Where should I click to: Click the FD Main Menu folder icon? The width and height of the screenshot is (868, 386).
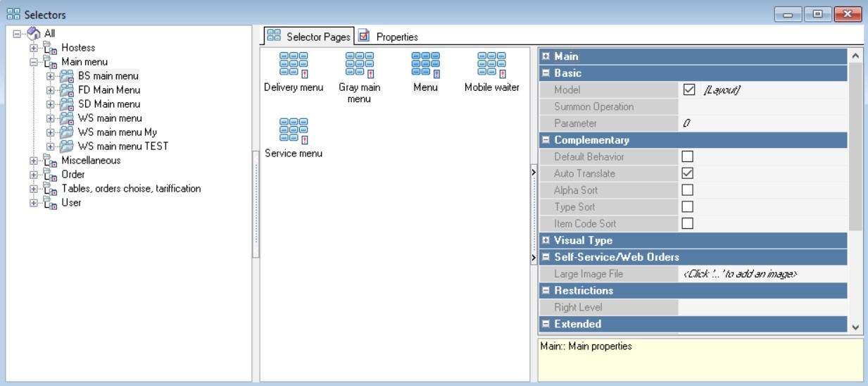pos(67,90)
